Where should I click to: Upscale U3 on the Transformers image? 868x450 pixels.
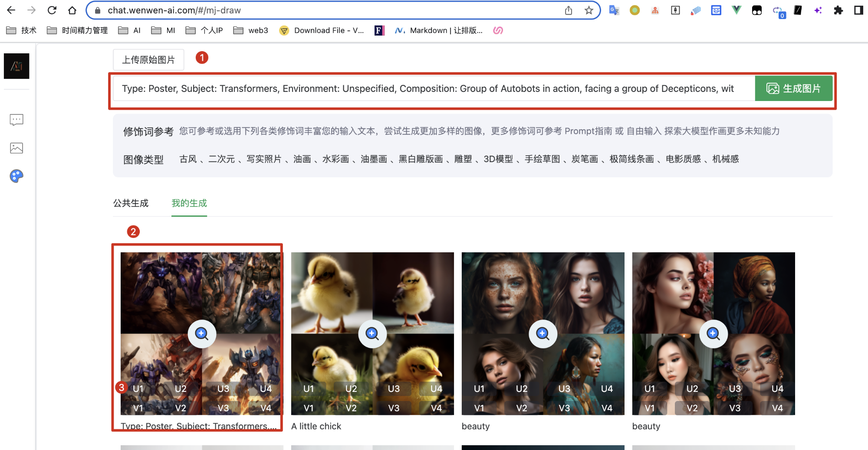point(223,389)
